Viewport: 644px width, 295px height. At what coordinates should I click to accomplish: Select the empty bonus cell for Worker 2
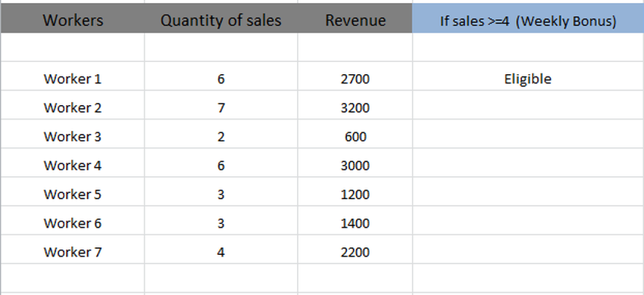pyautogui.click(x=528, y=105)
